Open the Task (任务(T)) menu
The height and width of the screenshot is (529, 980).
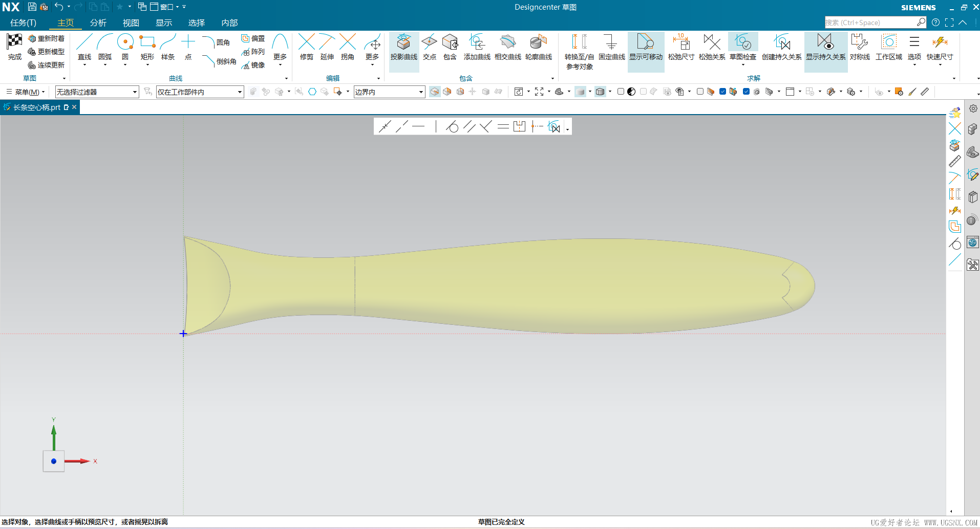pyautogui.click(x=24, y=23)
